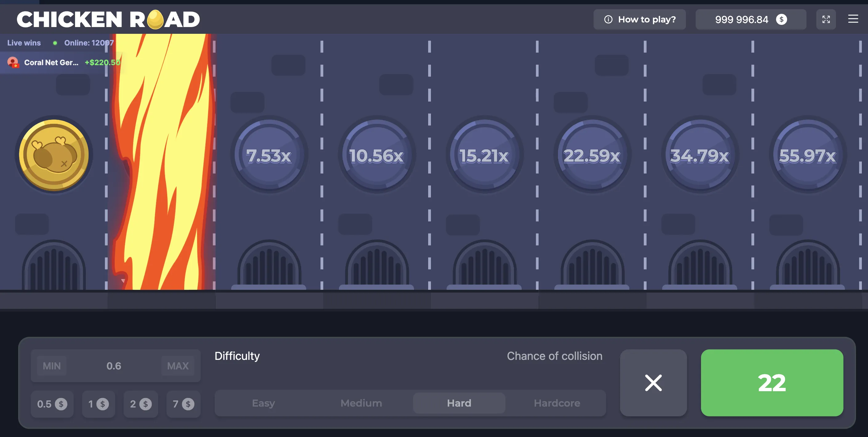Click the bet amount field 0.6

(114, 366)
